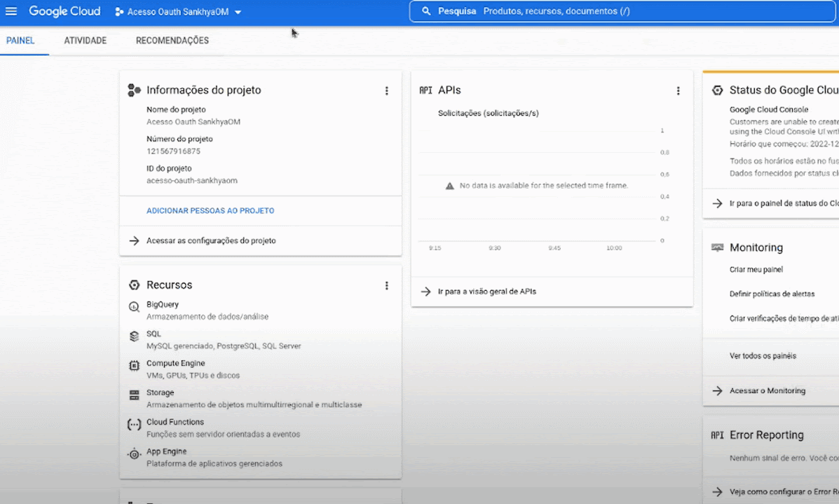Switch to the ATIVIDADE tab
The width and height of the screenshot is (839, 504).
pos(86,41)
